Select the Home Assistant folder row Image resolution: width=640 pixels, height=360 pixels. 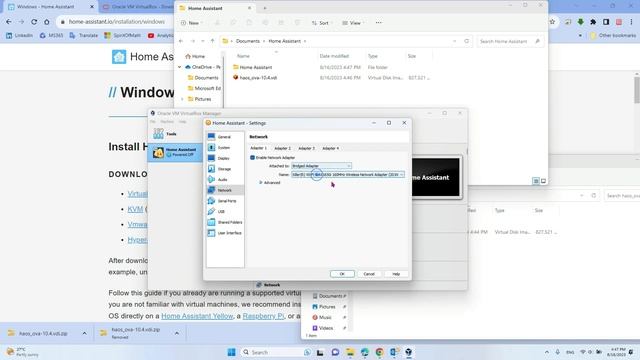click(256, 67)
